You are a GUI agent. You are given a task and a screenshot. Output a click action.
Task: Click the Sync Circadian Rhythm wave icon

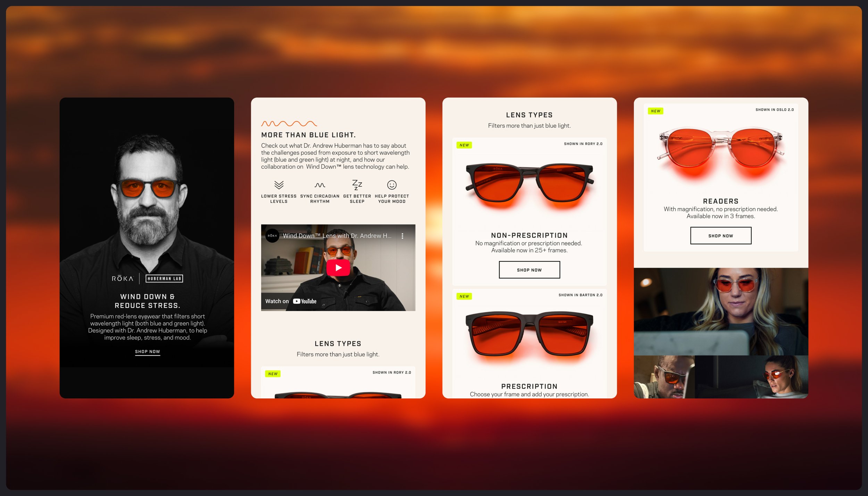(x=320, y=185)
